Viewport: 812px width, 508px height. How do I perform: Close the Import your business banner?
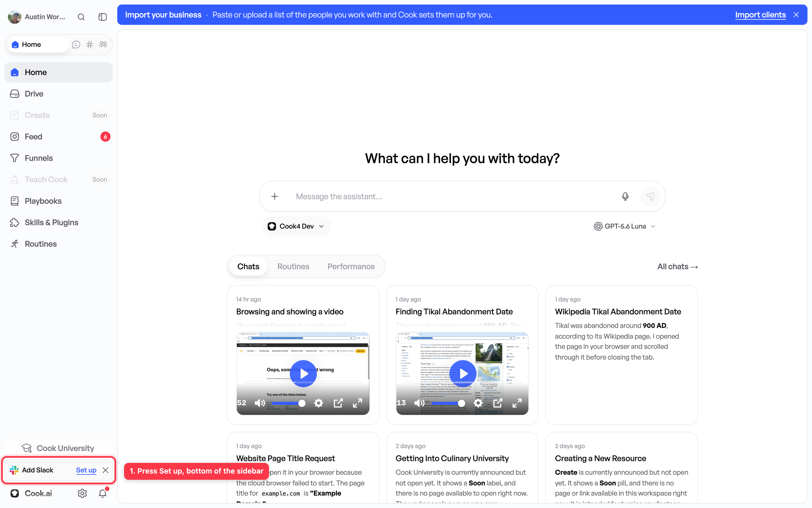point(796,15)
